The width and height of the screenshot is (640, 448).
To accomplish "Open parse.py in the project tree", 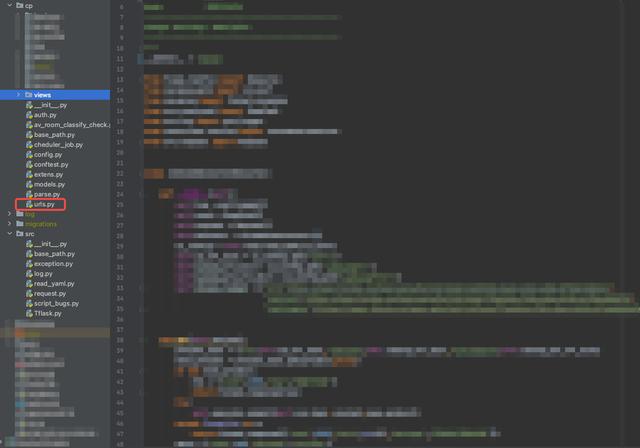I will pyautogui.click(x=47, y=194).
